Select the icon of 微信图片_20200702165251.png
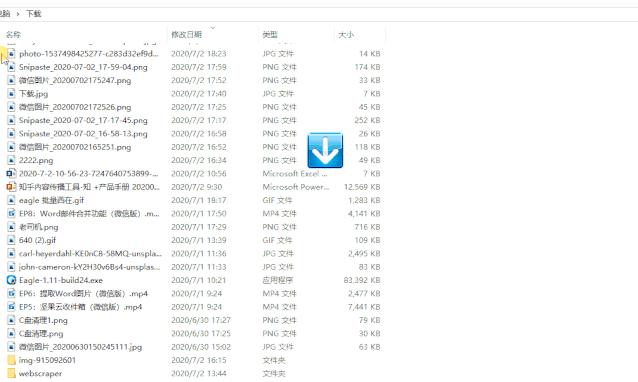This screenshot has height=382, width=638. pyautogui.click(x=11, y=147)
